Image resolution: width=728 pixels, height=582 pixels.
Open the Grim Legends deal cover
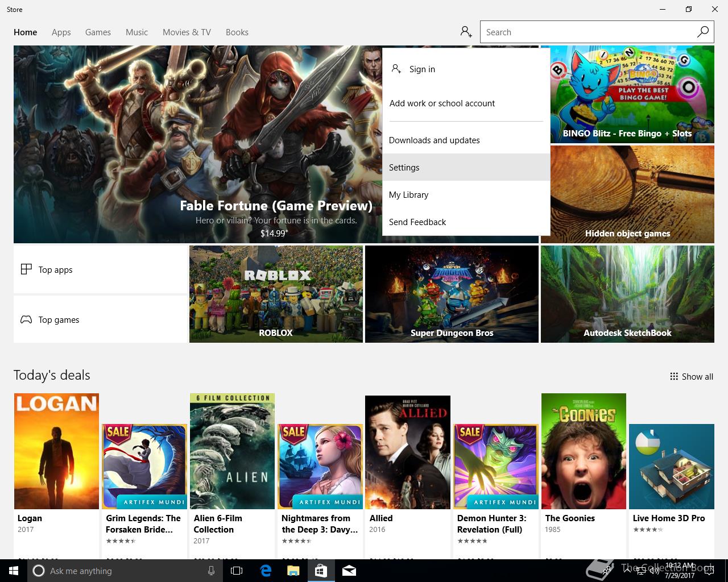click(x=144, y=466)
